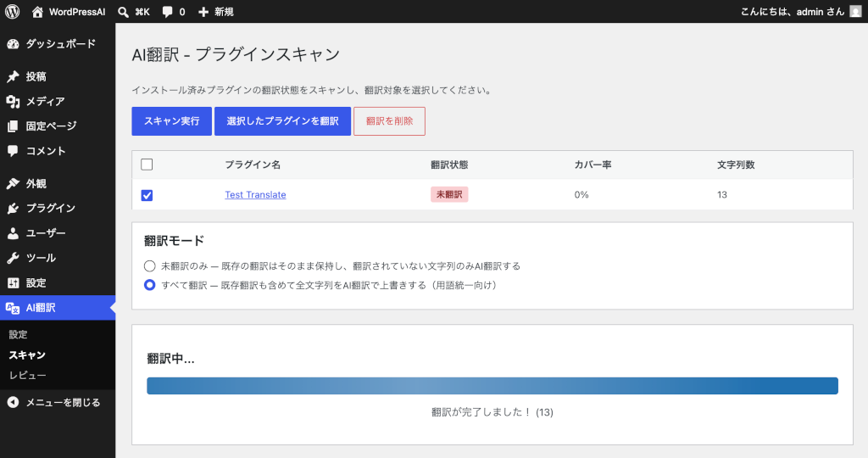
Task: Click 選択したプラグインを翻訳 button
Action: [282, 120]
